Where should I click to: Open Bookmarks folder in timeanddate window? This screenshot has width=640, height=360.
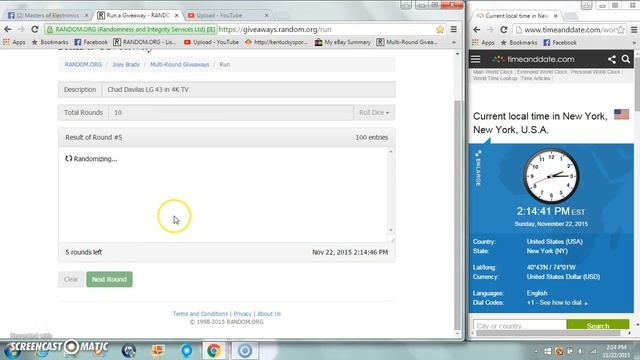point(518,42)
